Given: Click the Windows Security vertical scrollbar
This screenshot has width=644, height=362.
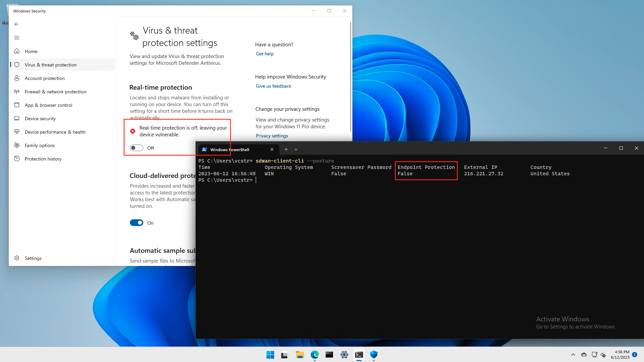Looking at the screenshot, I should click(351, 77).
